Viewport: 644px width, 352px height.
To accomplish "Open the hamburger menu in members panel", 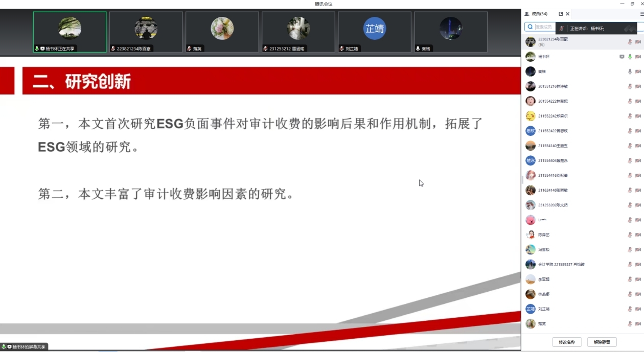I will click(x=642, y=14).
